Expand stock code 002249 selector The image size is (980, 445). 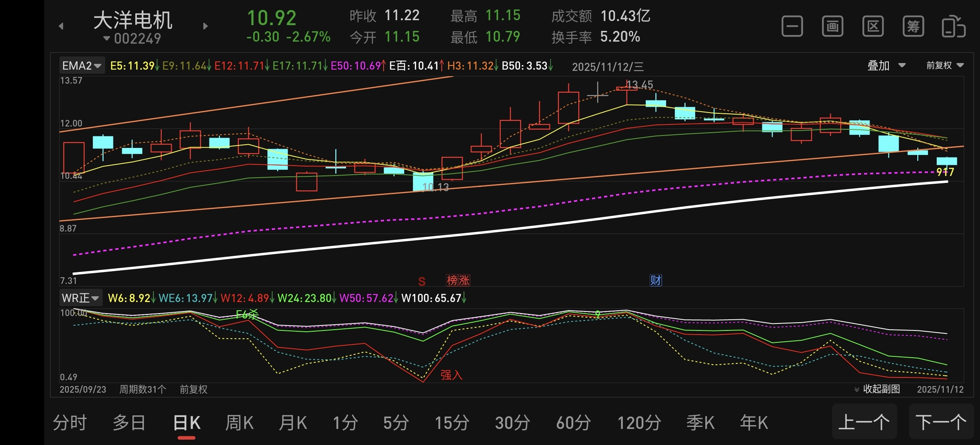[132, 39]
